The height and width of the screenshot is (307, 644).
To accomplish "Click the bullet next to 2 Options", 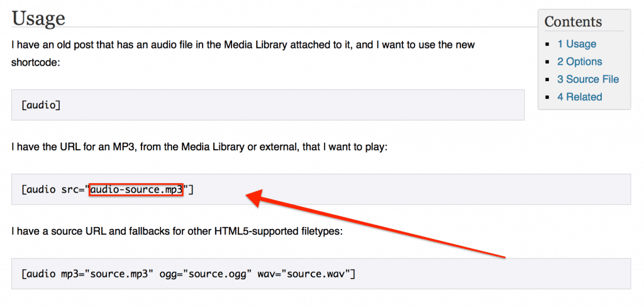I will [x=547, y=62].
